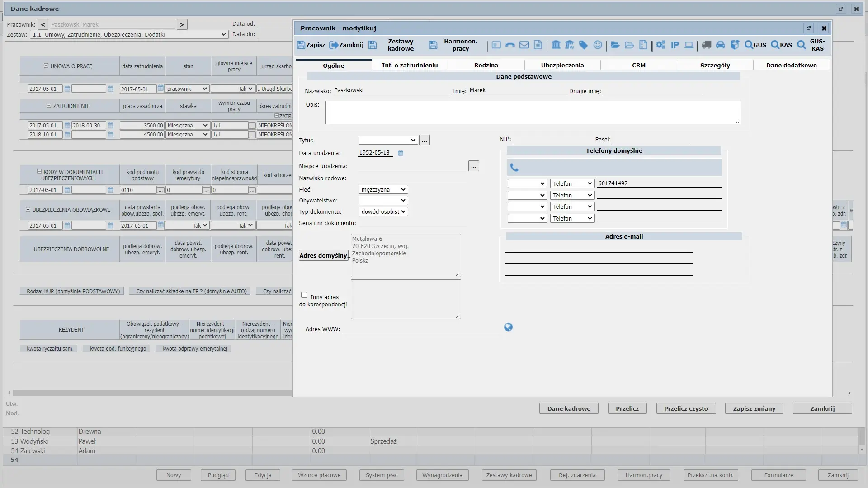Open the globe icon next to Adres WWW
This screenshot has width=868, height=488.
[x=508, y=327]
